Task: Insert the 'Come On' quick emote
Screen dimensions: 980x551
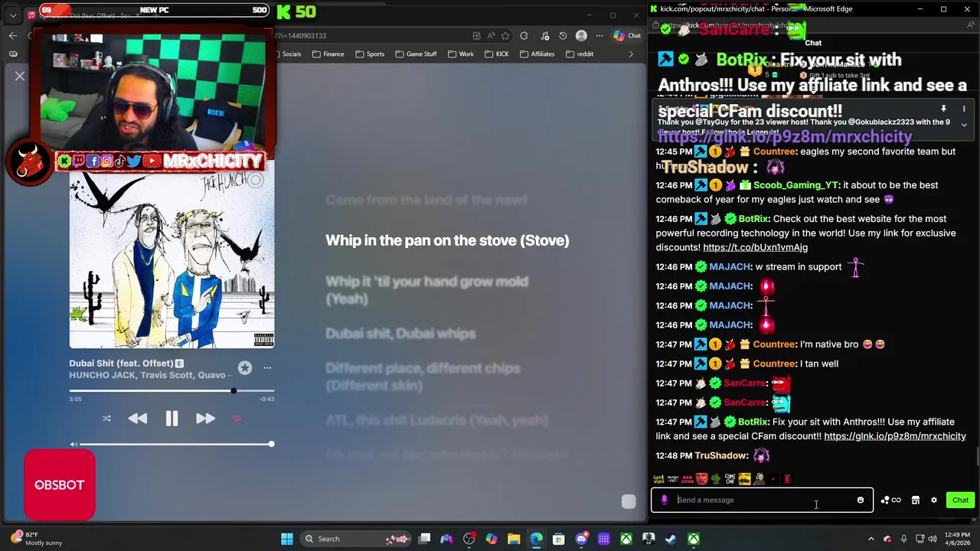Action: coord(730,479)
